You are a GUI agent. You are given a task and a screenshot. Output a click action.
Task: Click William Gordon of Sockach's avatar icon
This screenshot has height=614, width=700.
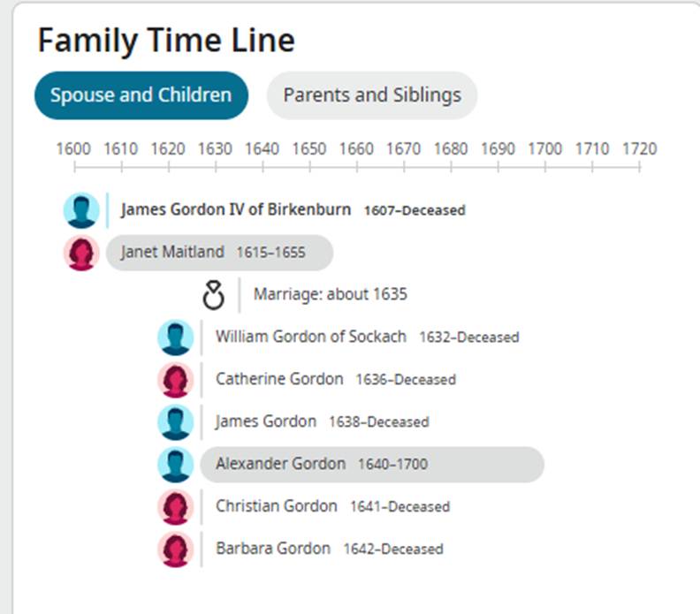176,337
